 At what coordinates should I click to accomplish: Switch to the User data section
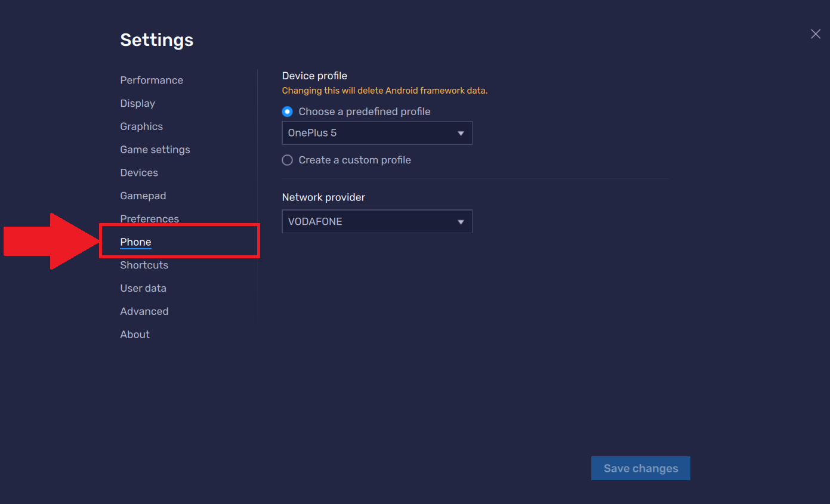coord(143,288)
